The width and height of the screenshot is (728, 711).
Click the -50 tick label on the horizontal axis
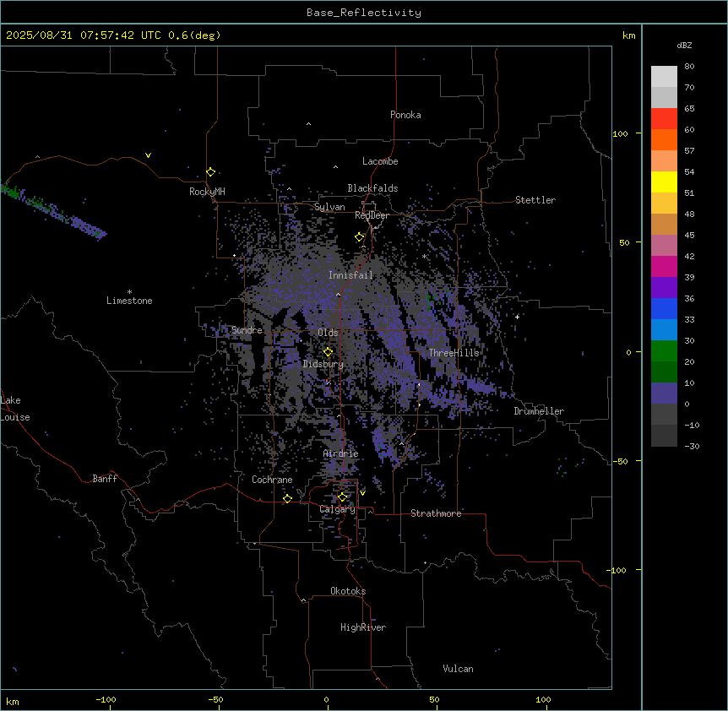pos(215,699)
